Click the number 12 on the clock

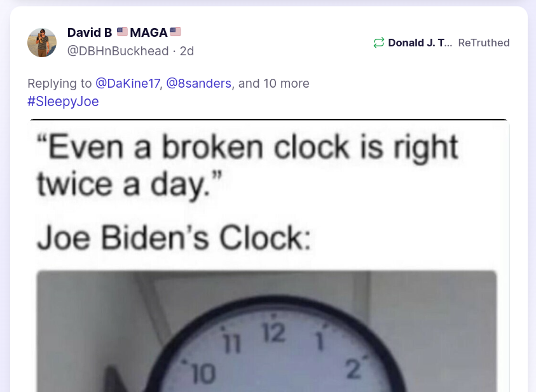pos(273,332)
